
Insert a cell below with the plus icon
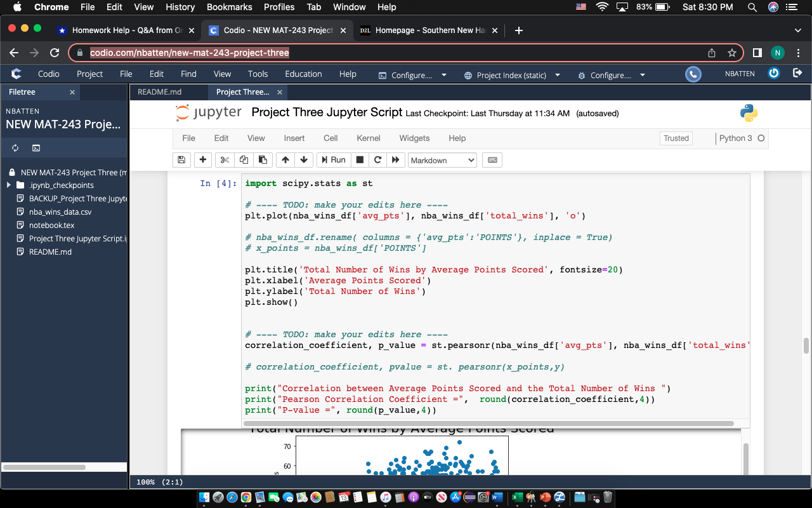(202, 160)
